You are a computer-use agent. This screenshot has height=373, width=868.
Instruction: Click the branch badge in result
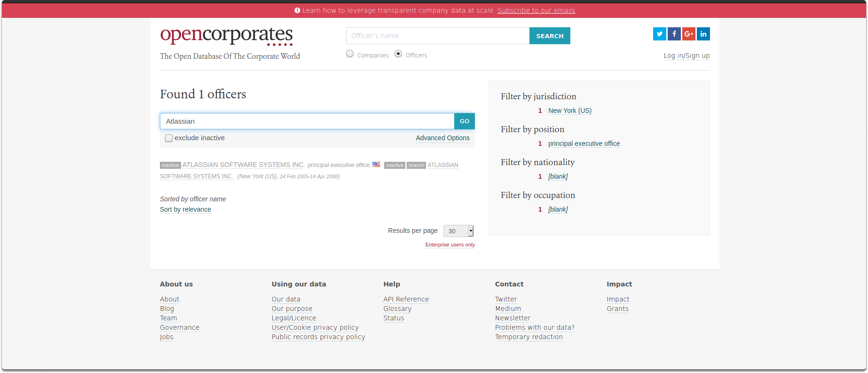(416, 165)
